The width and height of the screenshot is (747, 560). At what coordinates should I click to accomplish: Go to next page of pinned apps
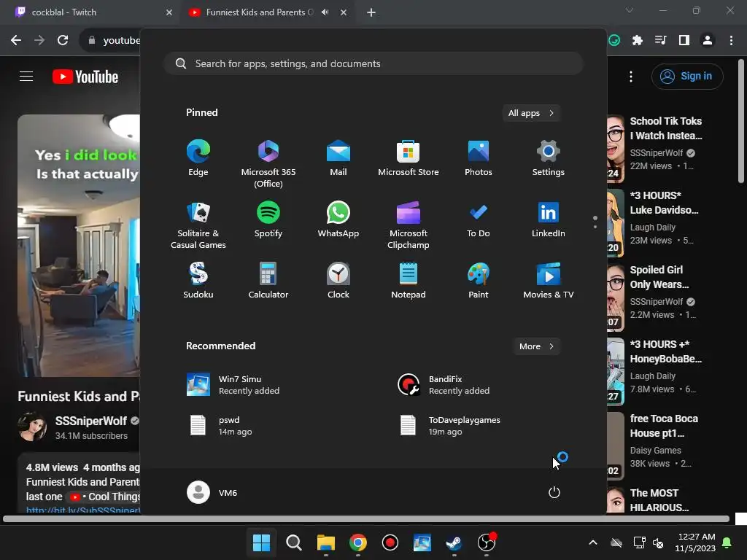click(x=595, y=227)
